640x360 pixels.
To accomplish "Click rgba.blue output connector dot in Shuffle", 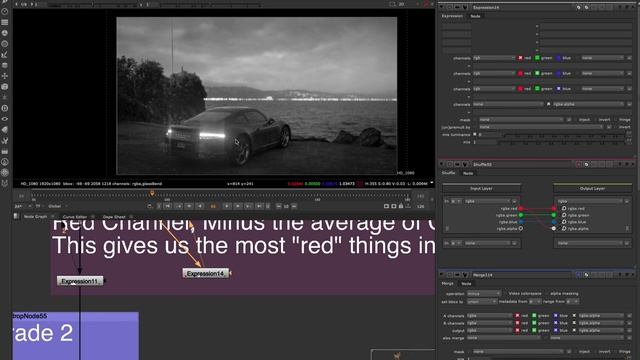I will pyautogui.click(x=554, y=222).
